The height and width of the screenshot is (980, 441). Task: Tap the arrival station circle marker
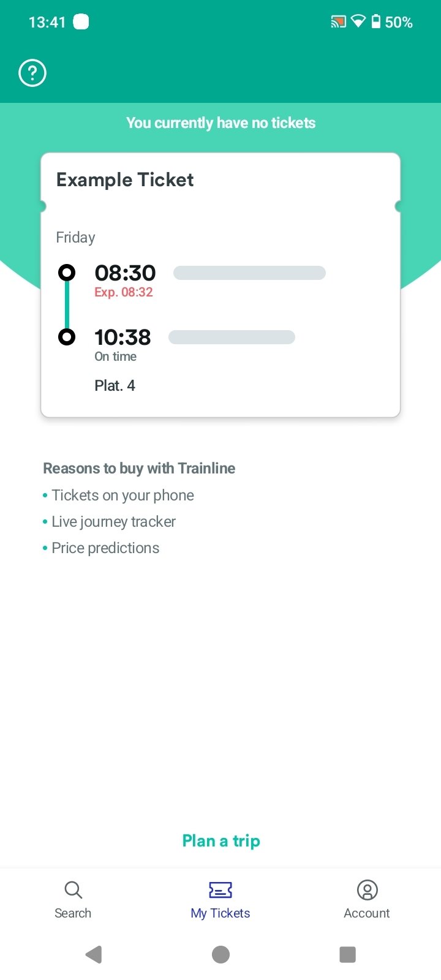pos(67,337)
